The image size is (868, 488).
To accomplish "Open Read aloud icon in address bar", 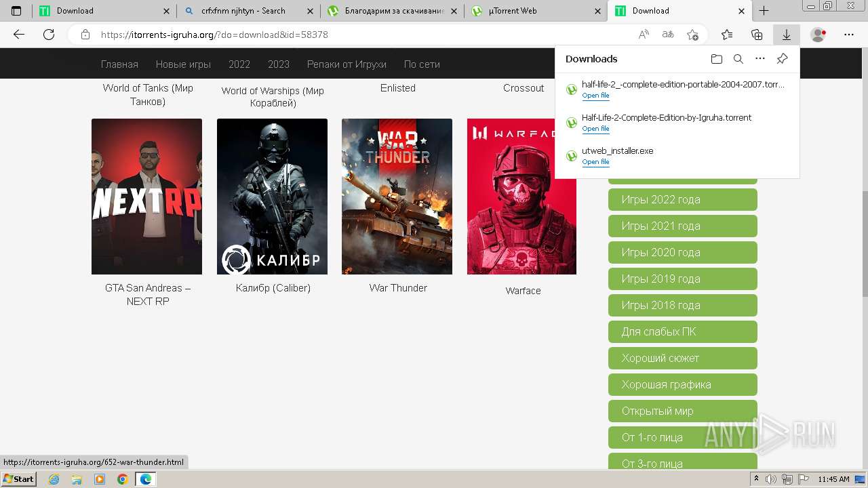I will pyautogui.click(x=644, y=35).
